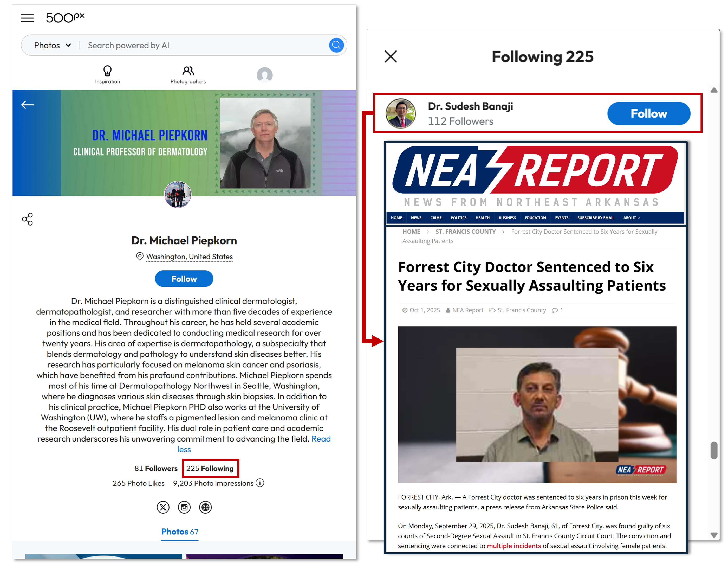Open the Washington, United States location link
728x563 pixels.
pos(189,257)
